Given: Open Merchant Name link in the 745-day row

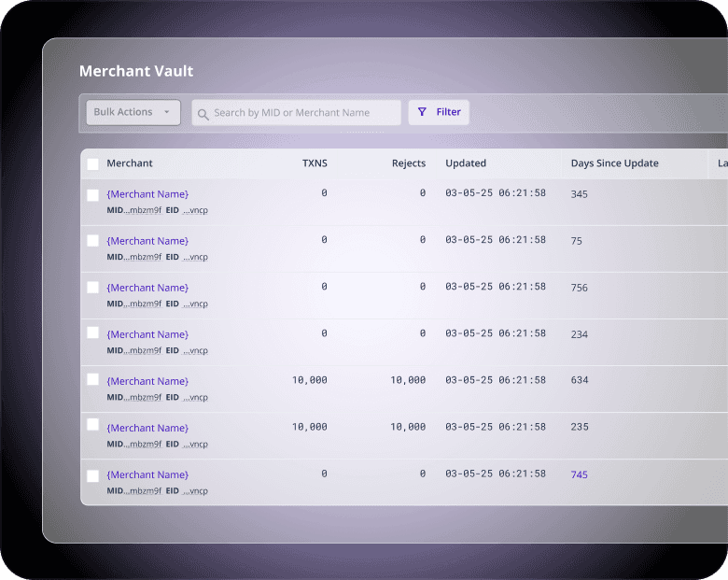Looking at the screenshot, I should [x=147, y=475].
